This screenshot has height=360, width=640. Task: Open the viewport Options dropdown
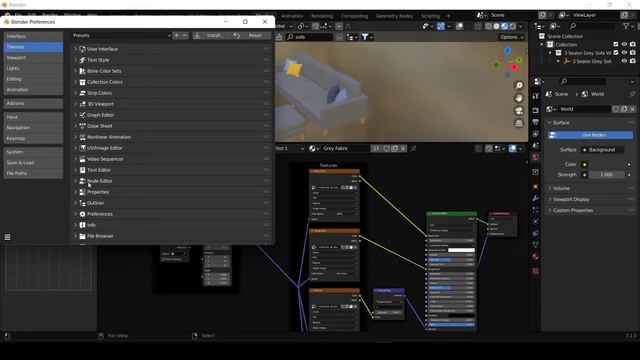(511, 37)
